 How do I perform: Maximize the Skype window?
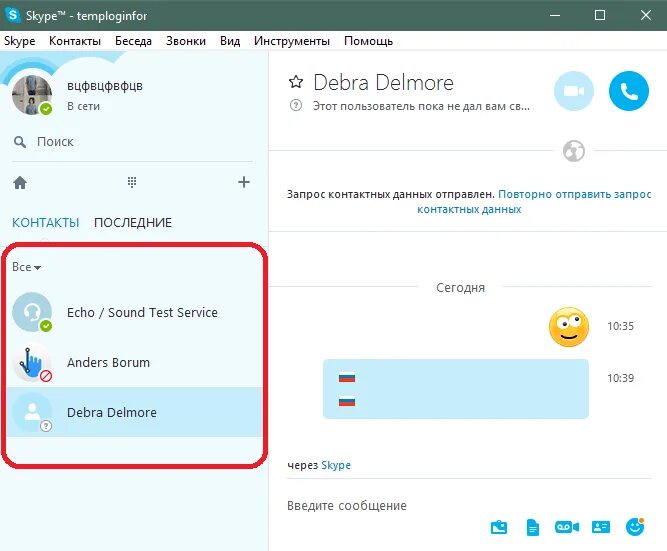click(x=600, y=15)
